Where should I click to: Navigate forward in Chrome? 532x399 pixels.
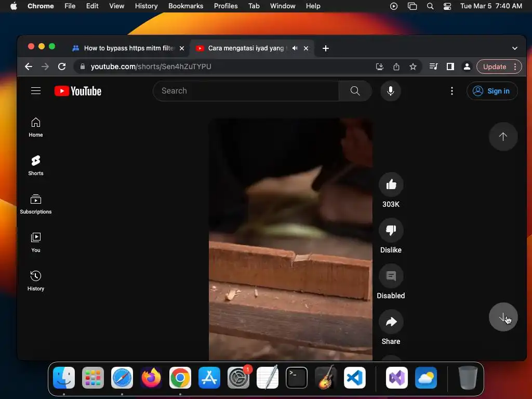coord(45,66)
